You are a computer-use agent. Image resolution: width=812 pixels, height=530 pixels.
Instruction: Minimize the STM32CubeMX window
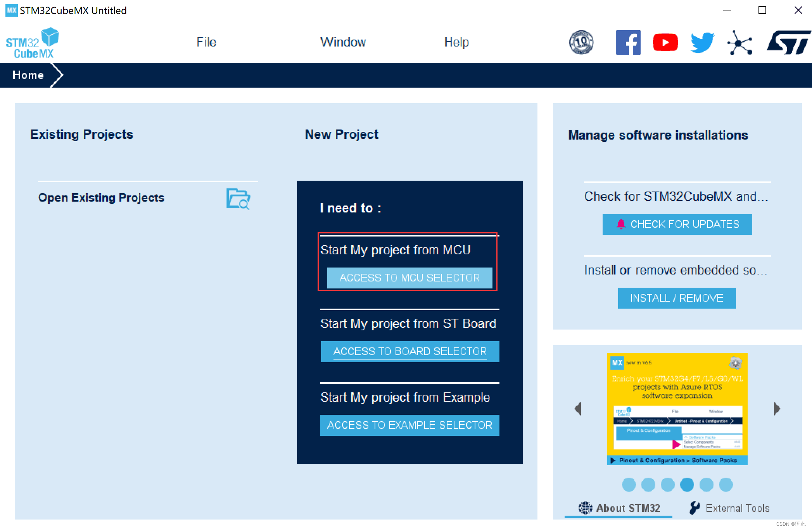click(727, 10)
